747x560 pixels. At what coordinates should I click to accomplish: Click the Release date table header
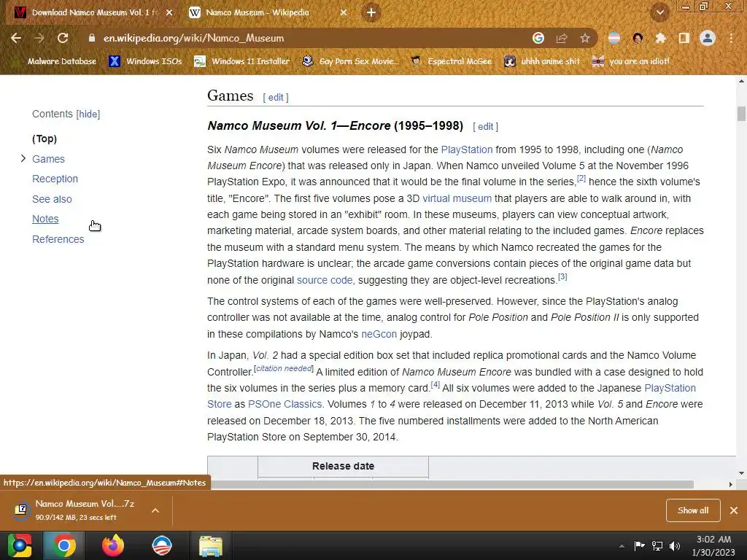click(x=343, y=466)
